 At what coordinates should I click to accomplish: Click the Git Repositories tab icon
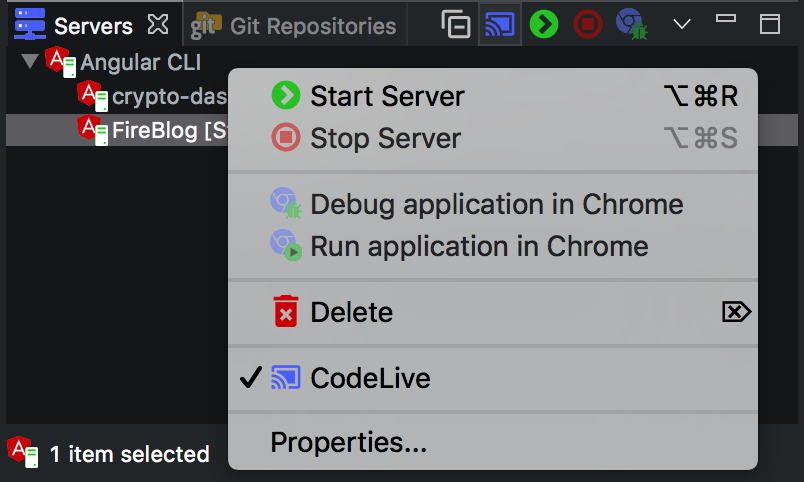(x=206, y=26)
